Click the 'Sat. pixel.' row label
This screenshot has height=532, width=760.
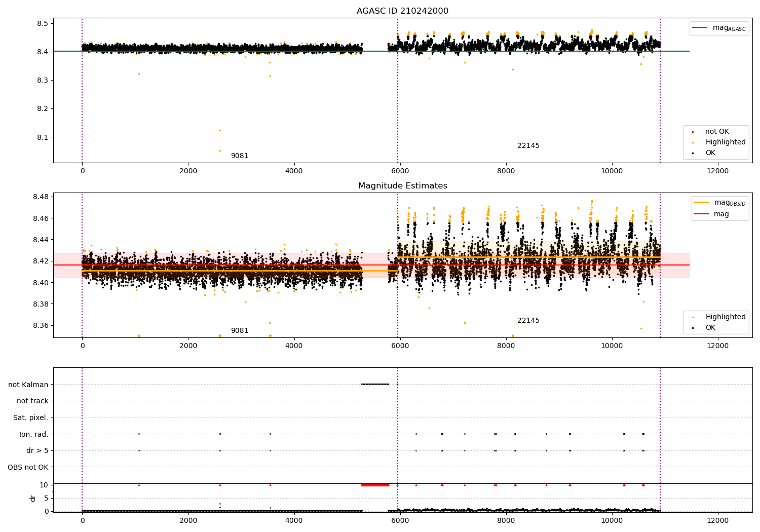[x=30, y=417]
